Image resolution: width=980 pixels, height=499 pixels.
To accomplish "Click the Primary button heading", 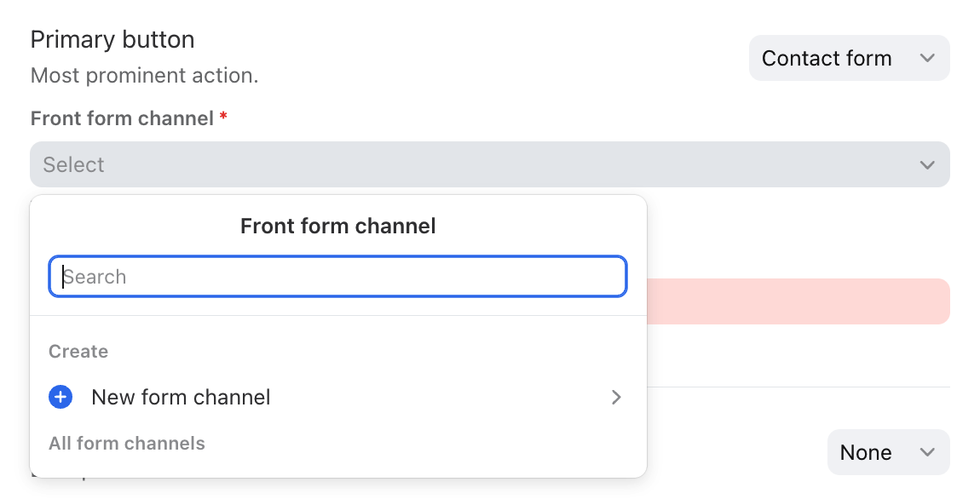I will point(112,39).
